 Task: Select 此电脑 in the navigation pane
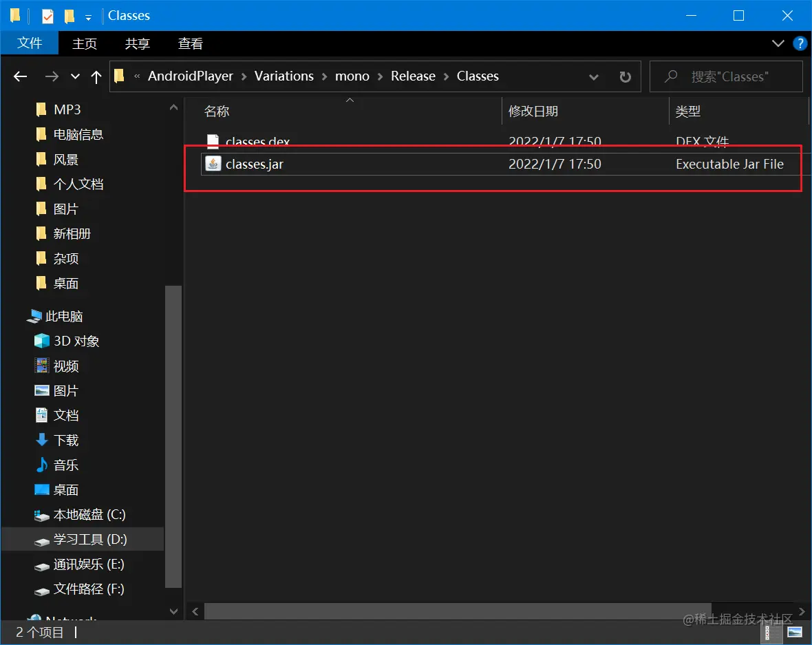click(64, 317)
